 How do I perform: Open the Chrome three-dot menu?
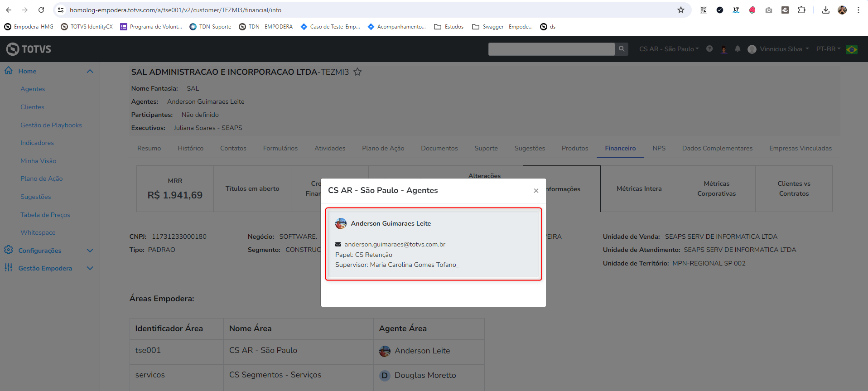(x=858, y=10)
